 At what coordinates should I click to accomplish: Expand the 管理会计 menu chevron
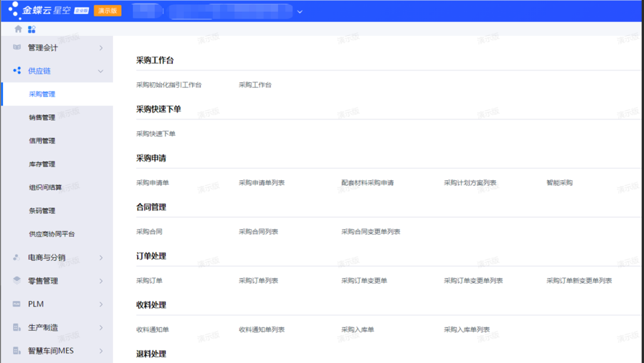click(x=101, y=48)
